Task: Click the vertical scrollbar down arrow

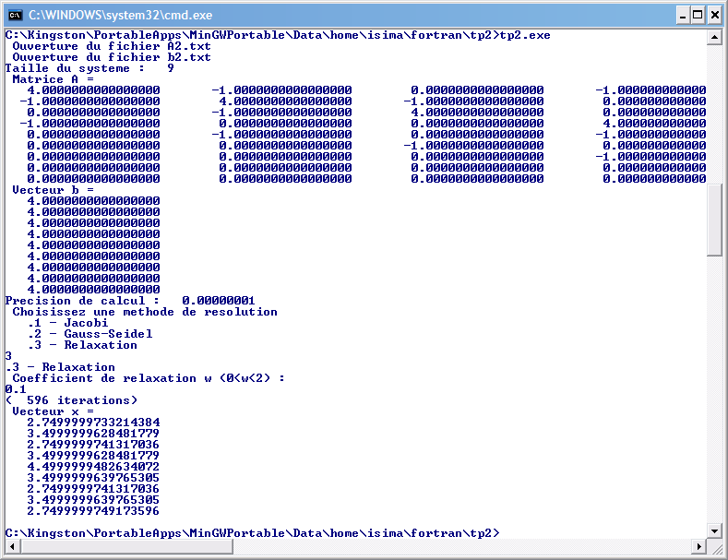Action: (714, 530)
